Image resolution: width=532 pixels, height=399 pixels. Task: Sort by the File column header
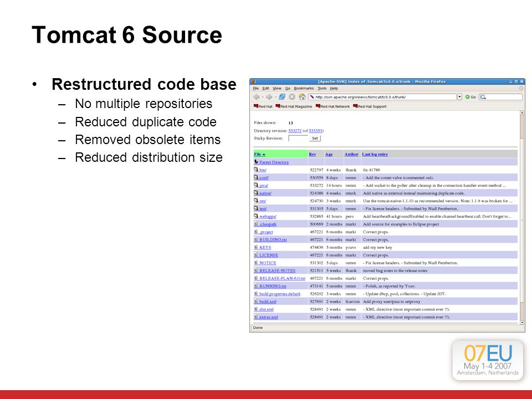coord(259,154)
